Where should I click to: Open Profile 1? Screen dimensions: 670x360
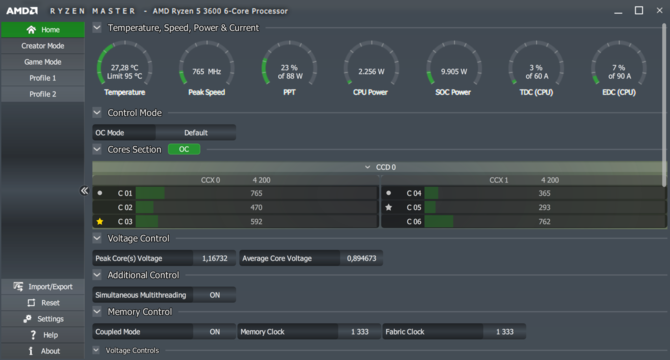(43, 78)
